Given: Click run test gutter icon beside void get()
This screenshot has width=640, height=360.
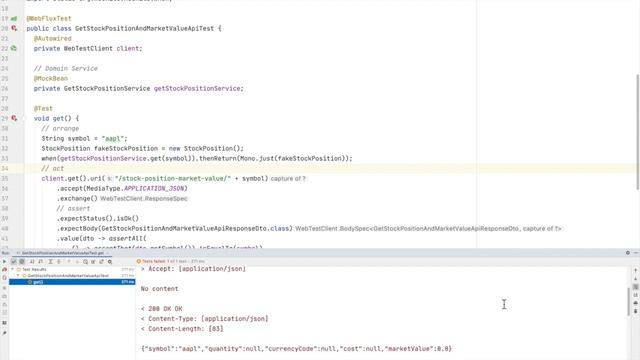Looking at the screenshot, I should [14, 118].
